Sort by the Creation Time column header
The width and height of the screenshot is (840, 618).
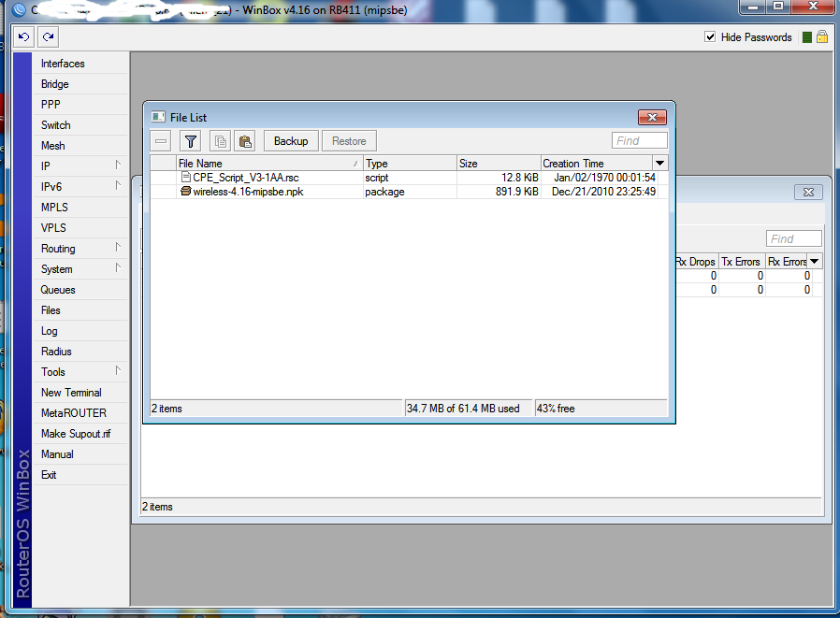[x=597, y=164]
